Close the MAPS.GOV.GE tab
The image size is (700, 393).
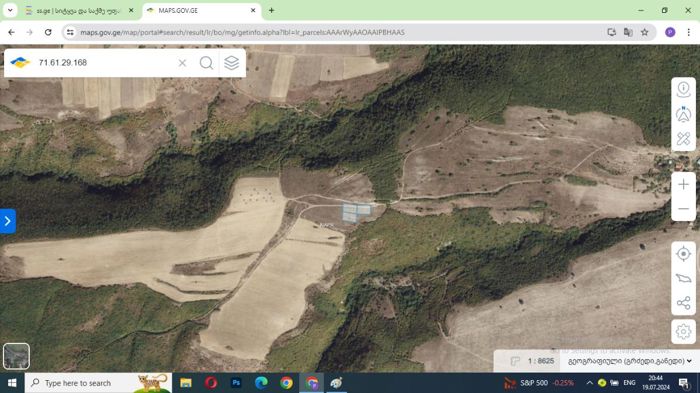253,10
